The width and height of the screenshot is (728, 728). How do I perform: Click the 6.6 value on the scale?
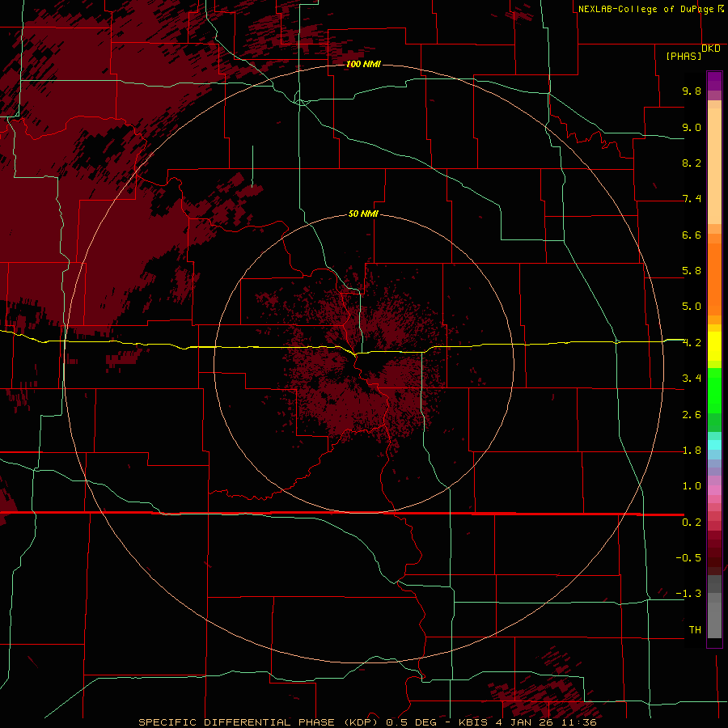[692, 235]
